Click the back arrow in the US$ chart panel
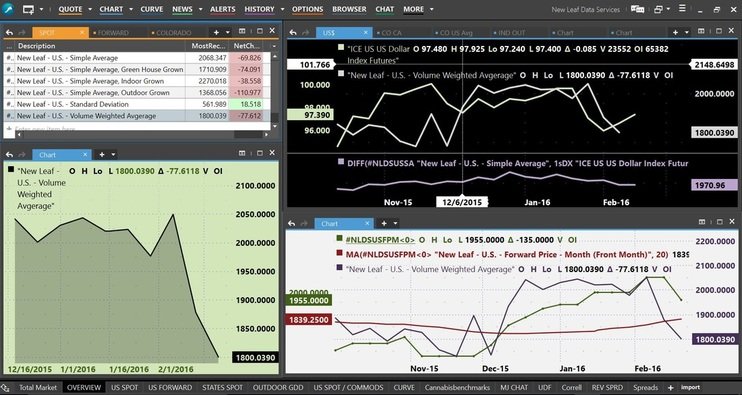Viewport: 742px width, 395px height. 293,32
